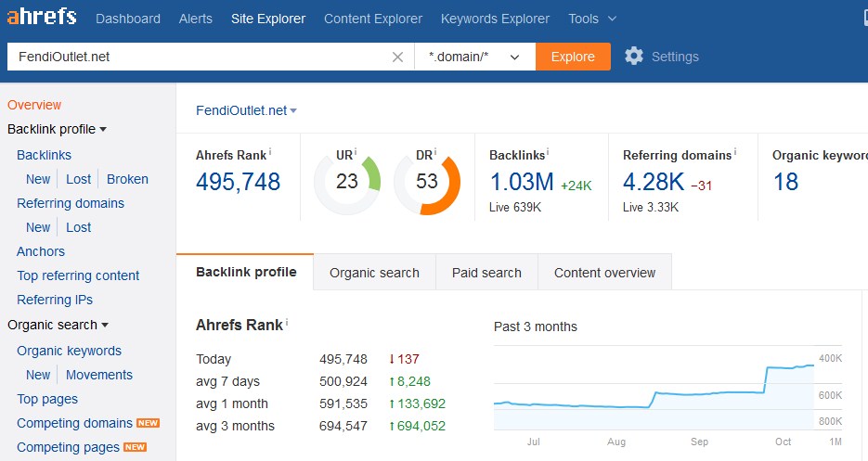The image size is (868, 461).
Task: Switch to the Paid search tab
Action: click(486, 273)
